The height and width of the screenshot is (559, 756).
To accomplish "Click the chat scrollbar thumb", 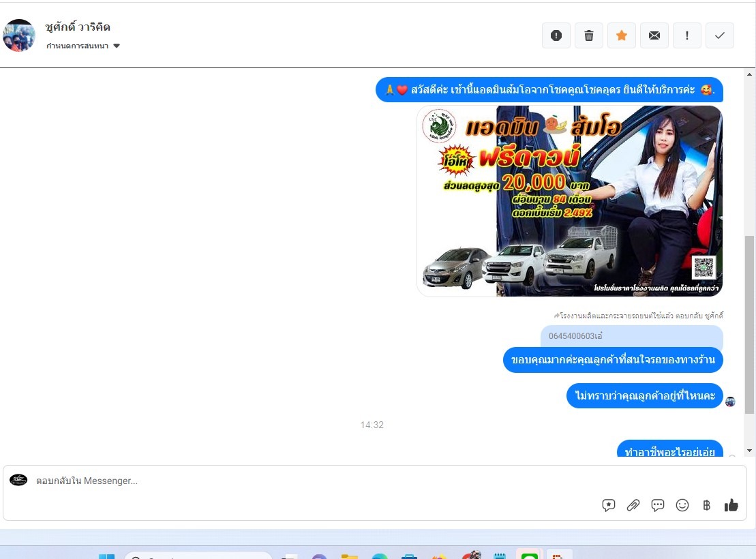I will tap(749, 324).
